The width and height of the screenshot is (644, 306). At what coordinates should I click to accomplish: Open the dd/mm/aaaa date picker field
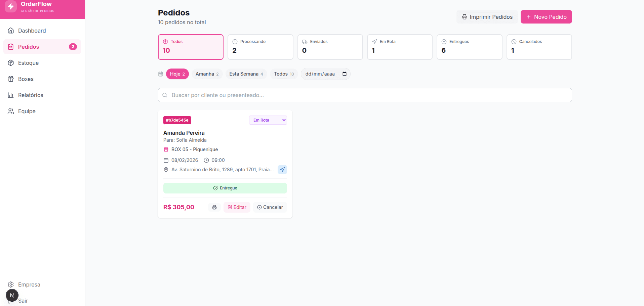pyautogui.click(x=320, y=74)
